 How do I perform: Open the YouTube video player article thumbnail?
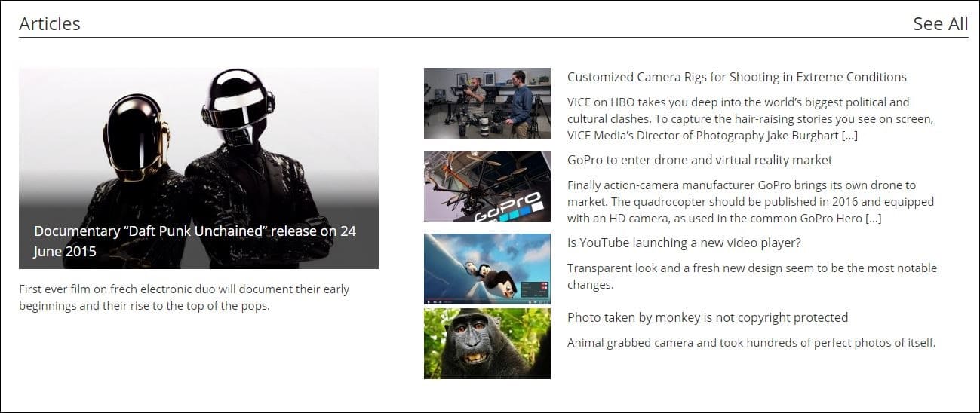point(487,269)
